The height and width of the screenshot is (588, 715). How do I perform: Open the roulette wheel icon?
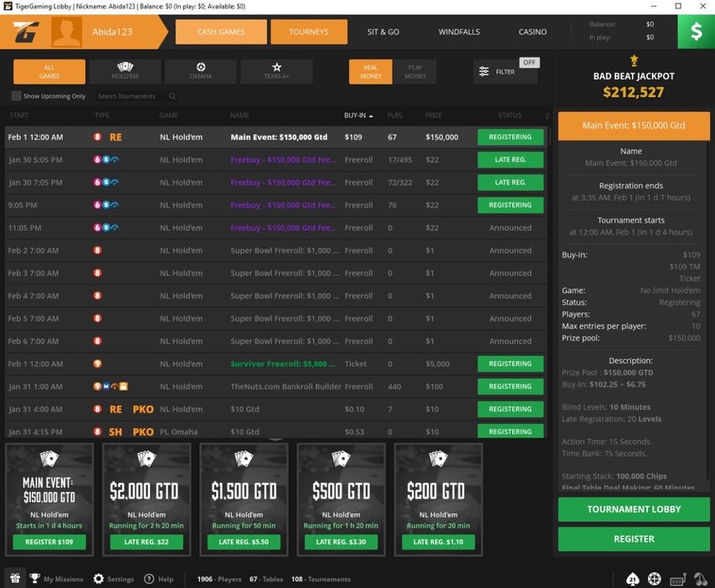(655, 579)
